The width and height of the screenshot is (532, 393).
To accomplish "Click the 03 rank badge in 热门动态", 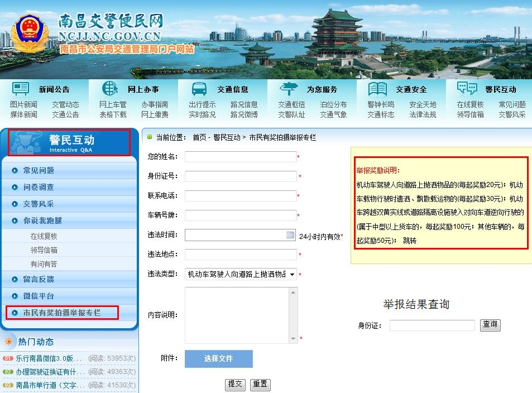I will pos(8,385).
